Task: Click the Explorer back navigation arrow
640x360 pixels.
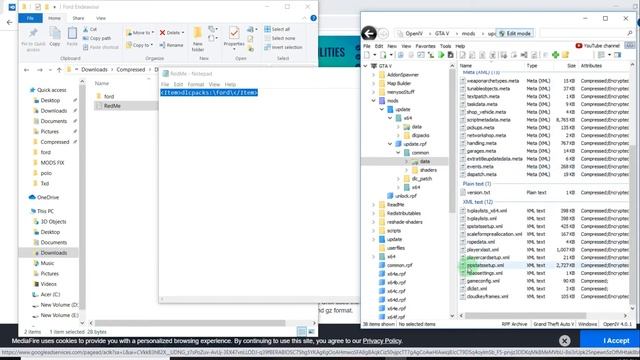Action: 27,70
